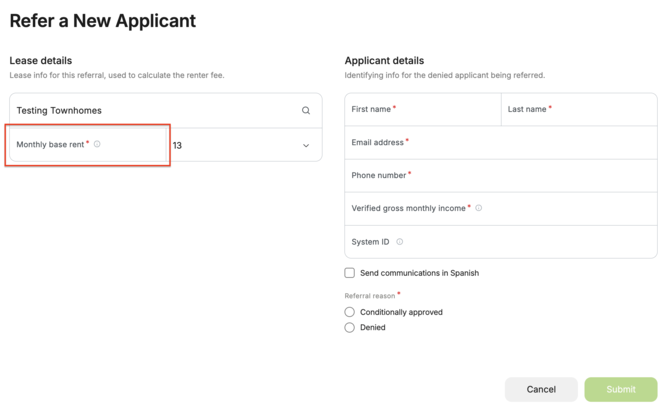Click the Send communications in Spanish label
This screenshot has width=669, height=415.
tap(419, 273)
